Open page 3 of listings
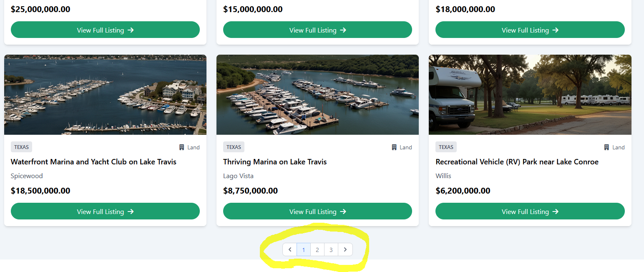 pyautogui.click(x=331, y=250)
